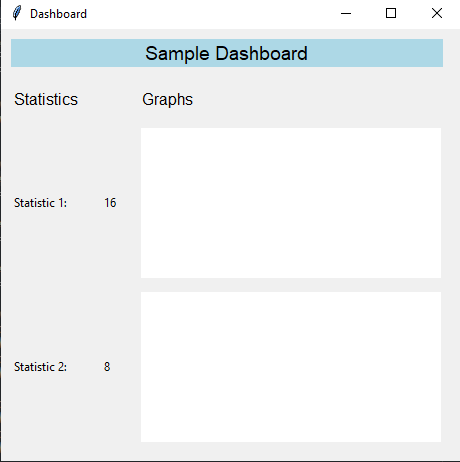This screenshot has width=460, height=462.
Task: Click blue banner area right of header text
Action: pos(376,53)
